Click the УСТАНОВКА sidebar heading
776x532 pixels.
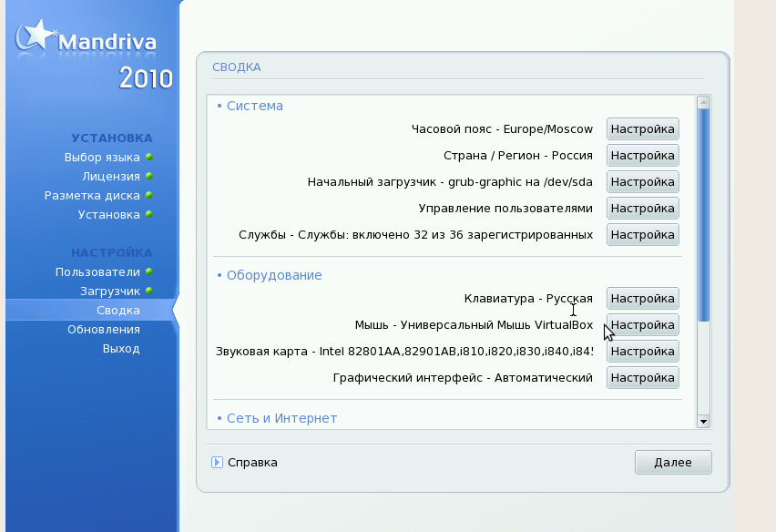pos(112,138)
